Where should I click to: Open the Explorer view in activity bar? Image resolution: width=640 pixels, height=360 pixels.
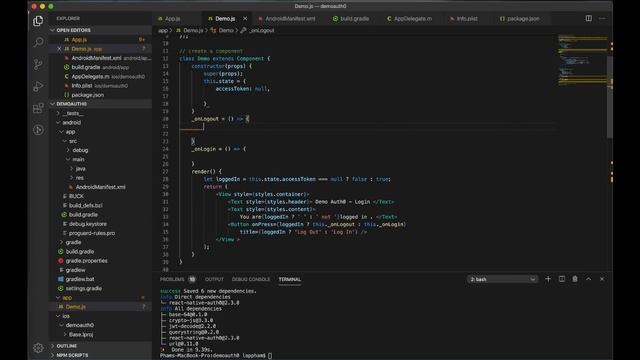click(x=38, y=20)
